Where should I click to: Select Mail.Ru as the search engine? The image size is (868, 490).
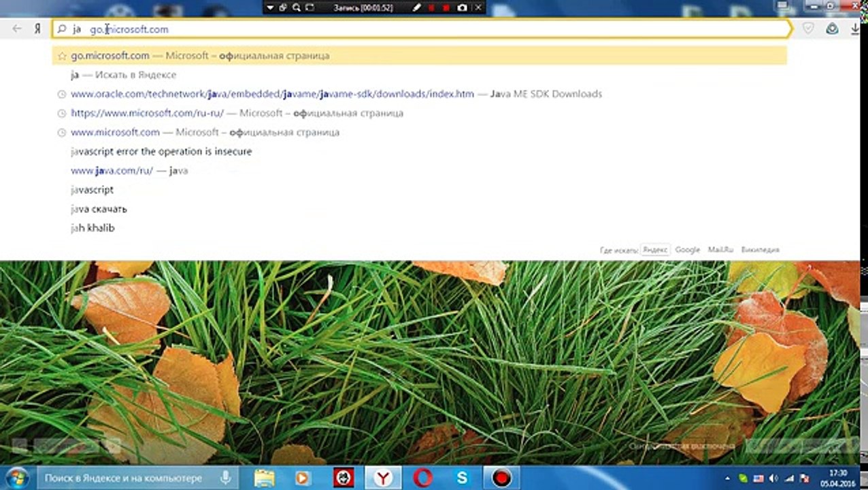tap(720, 250)
